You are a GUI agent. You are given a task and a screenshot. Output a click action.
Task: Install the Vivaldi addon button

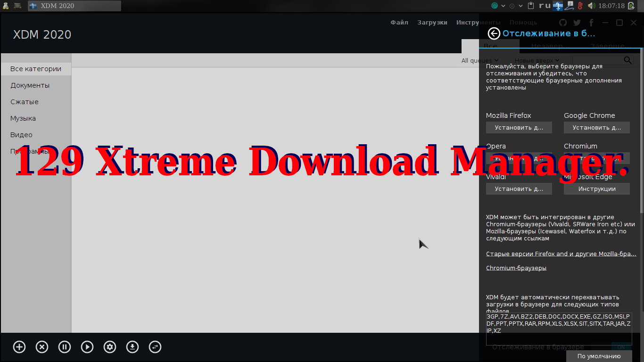click(519, 189)
